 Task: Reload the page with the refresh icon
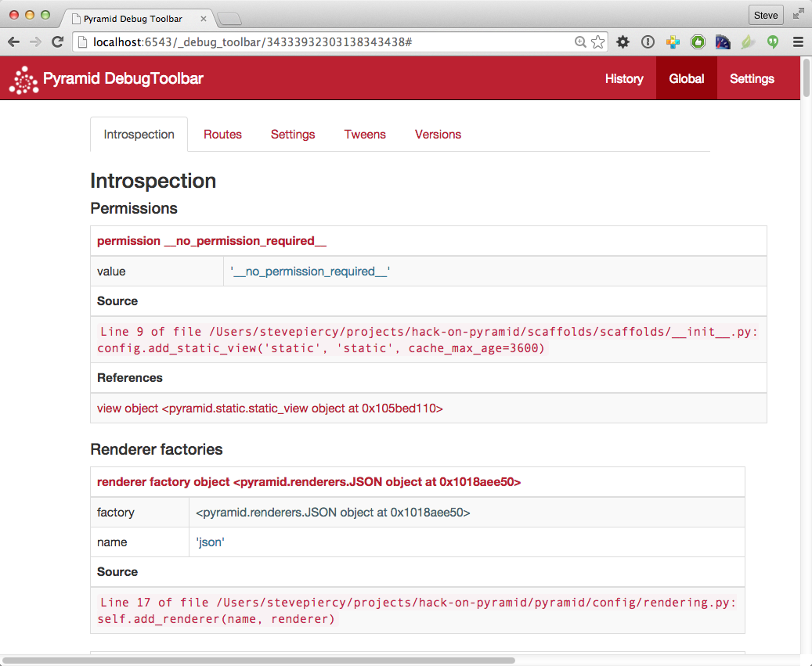click(57, 42)
